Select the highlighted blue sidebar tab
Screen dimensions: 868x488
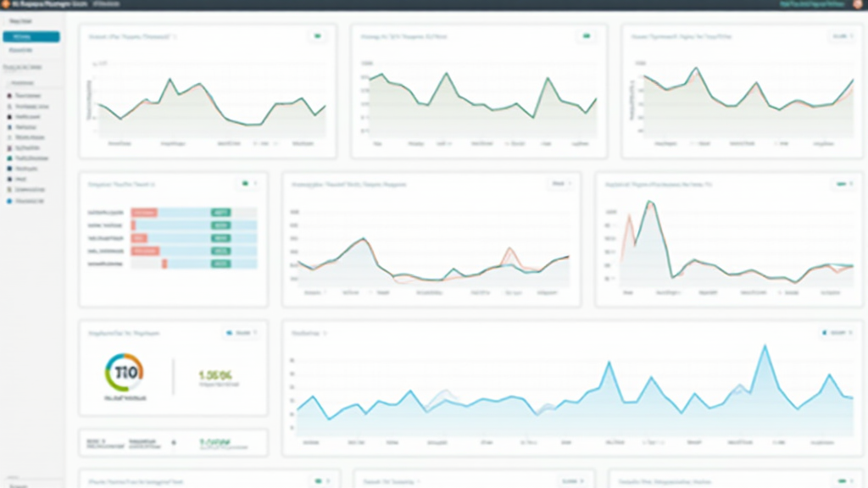[31, 37]
